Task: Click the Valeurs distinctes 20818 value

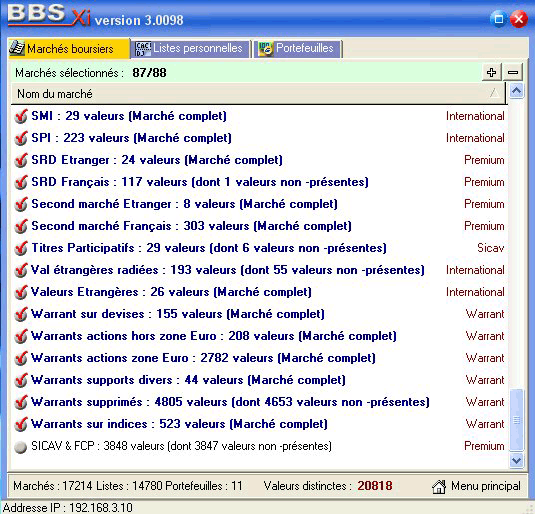Action: 375,486
